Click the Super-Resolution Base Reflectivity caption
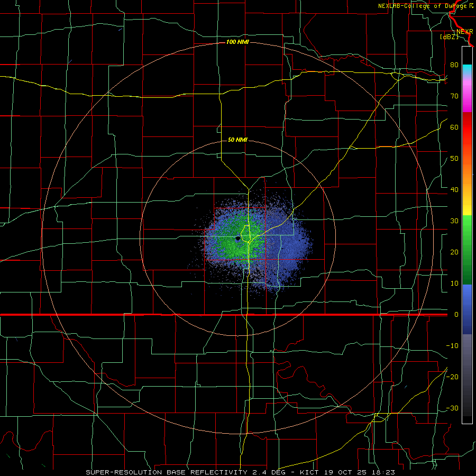 coord(241,472)
